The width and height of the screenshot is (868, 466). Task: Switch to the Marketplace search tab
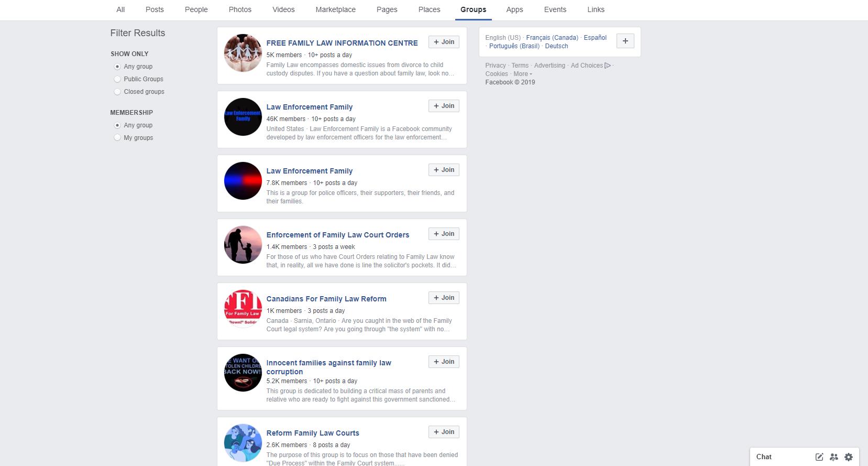336,9
